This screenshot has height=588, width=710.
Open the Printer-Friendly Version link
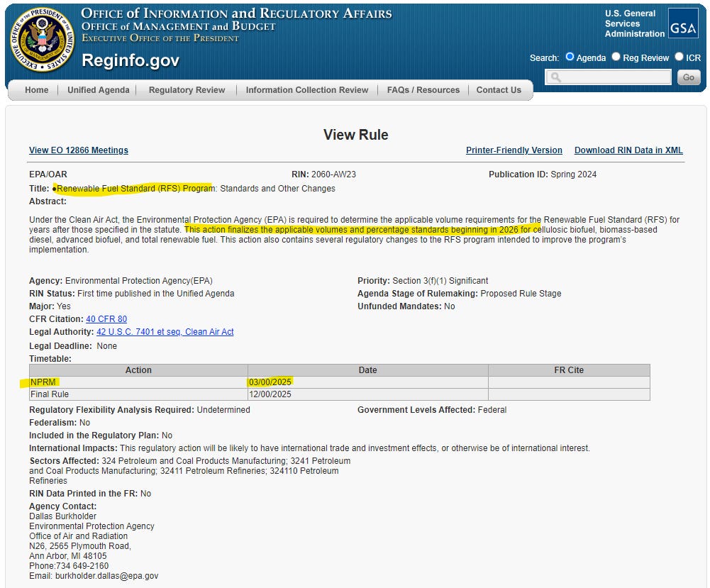pos(514,150)
